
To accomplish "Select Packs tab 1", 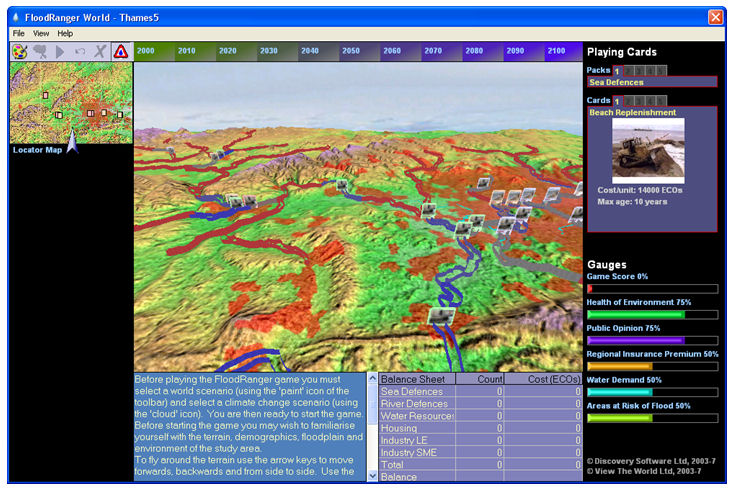I will tap(617, 70).
